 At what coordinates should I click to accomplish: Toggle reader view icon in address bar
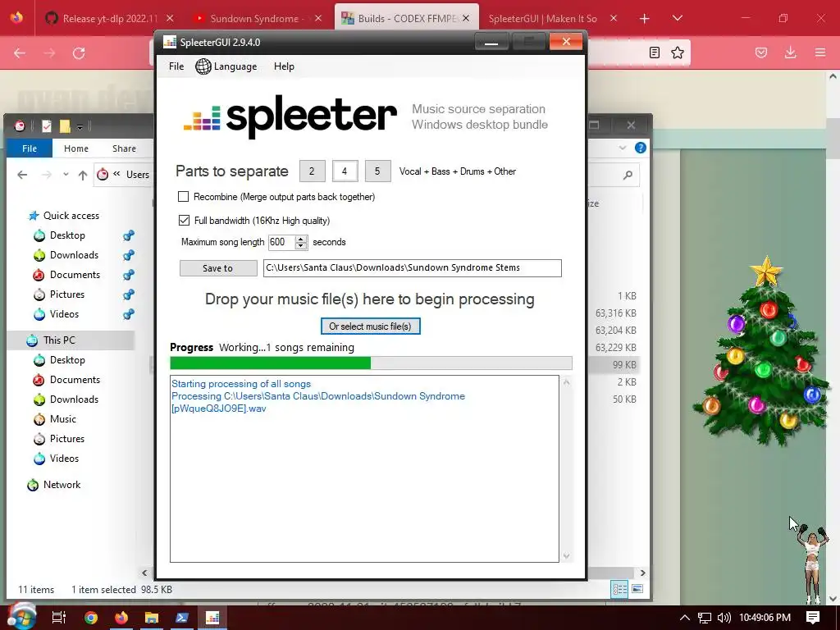click(654, 52)
